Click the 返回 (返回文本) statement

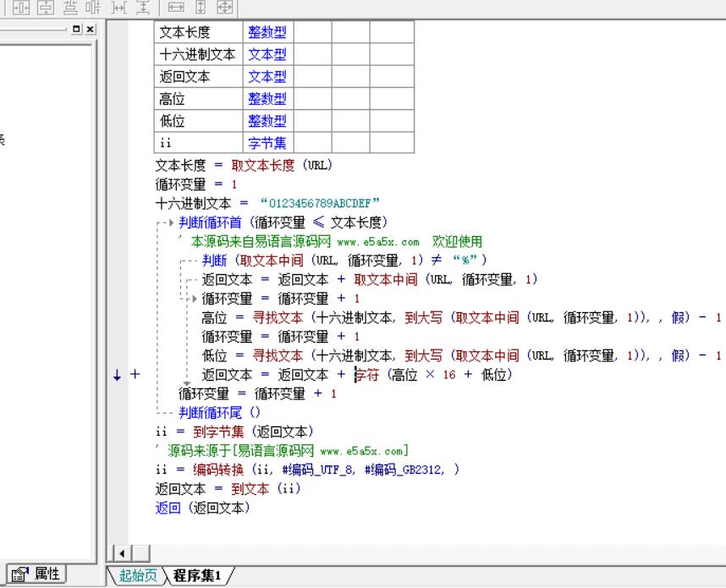click(x=203, y=508)
